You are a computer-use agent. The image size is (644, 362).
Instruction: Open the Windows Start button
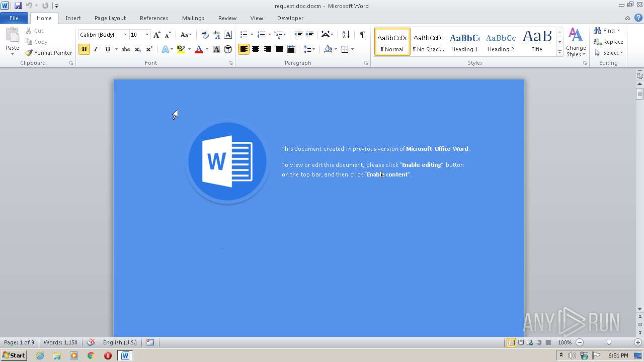coord(14,355)
